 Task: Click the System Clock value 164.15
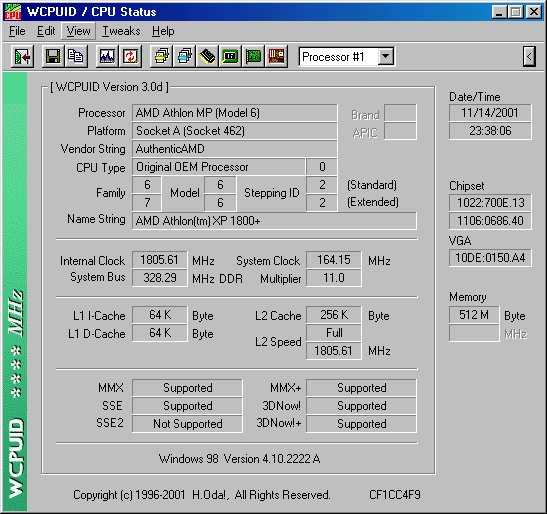tap(334, 260)
